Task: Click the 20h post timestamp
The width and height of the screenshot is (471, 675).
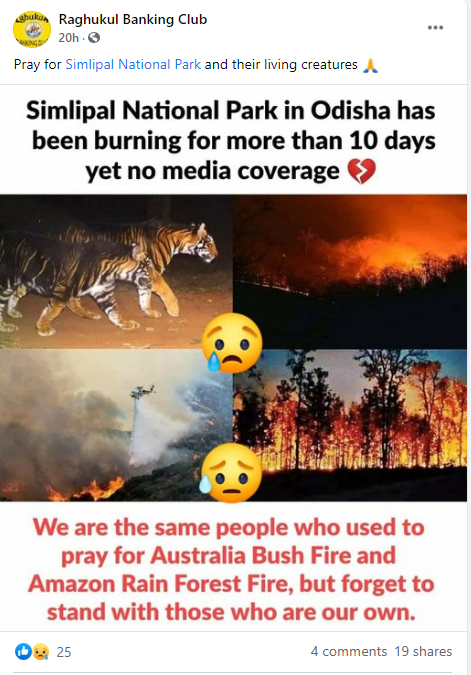Action: pos(68,38)
